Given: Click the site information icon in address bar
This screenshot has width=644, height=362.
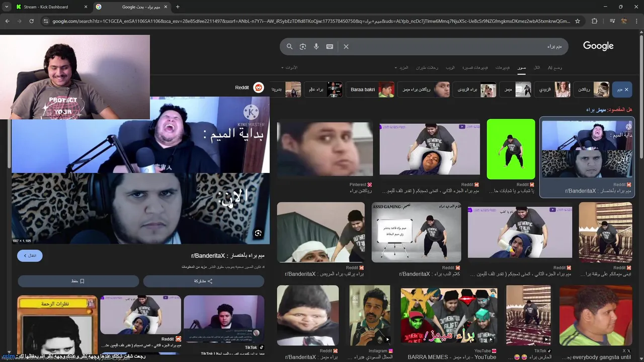Looking at the screenshot, I should click(x=46, y=21).
